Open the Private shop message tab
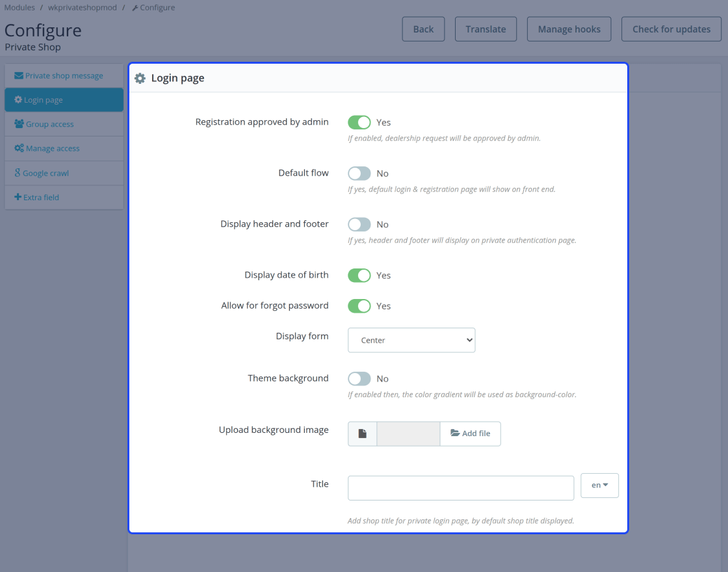This screenshot has width=728, height=572. pos(64,75)
